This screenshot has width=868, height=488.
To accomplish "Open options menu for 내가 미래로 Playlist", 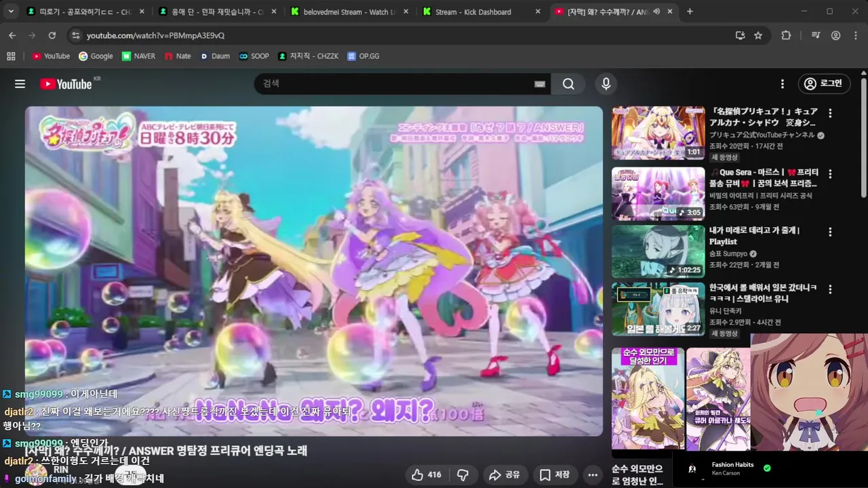I will tap(830, 232).
